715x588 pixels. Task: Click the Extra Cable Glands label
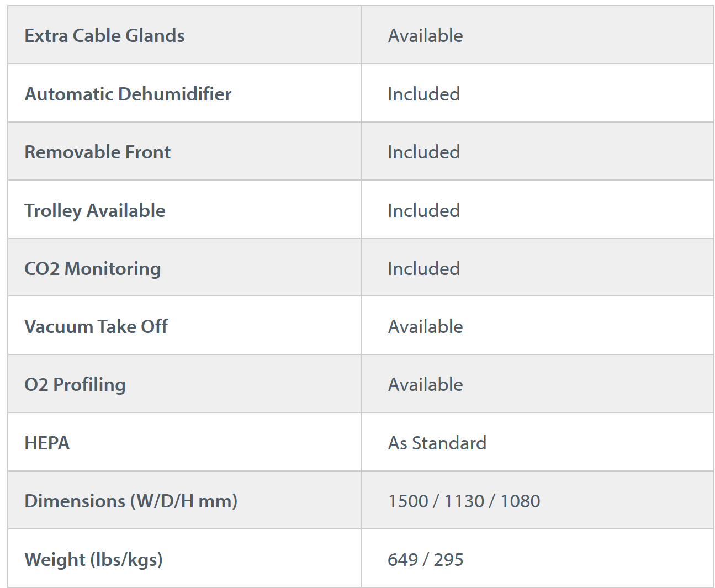104,36
